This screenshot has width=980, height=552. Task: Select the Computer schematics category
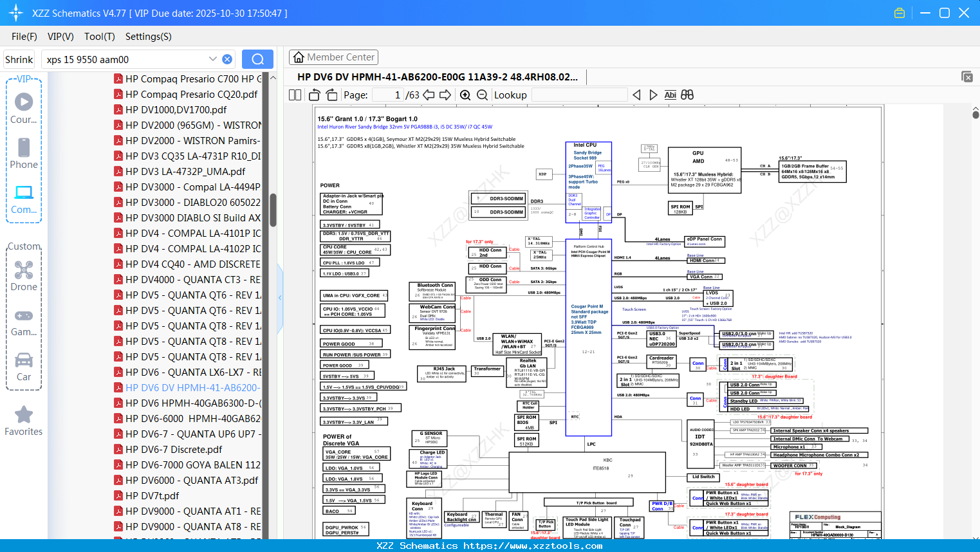(x=24, y=199)
